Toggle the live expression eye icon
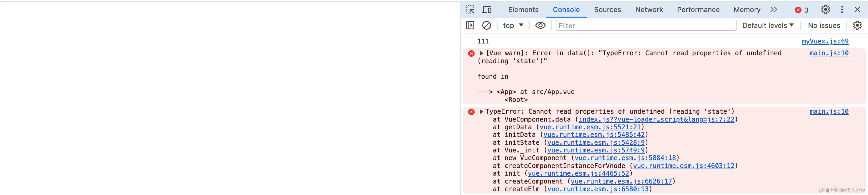Viewport: 868px width, 195px height. [540, 25]
